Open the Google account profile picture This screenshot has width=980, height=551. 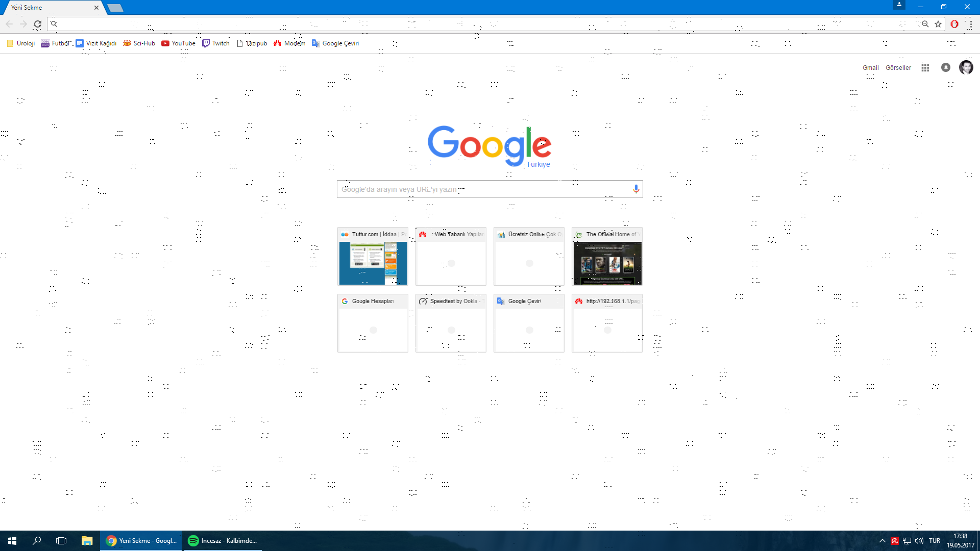(966, 67)
